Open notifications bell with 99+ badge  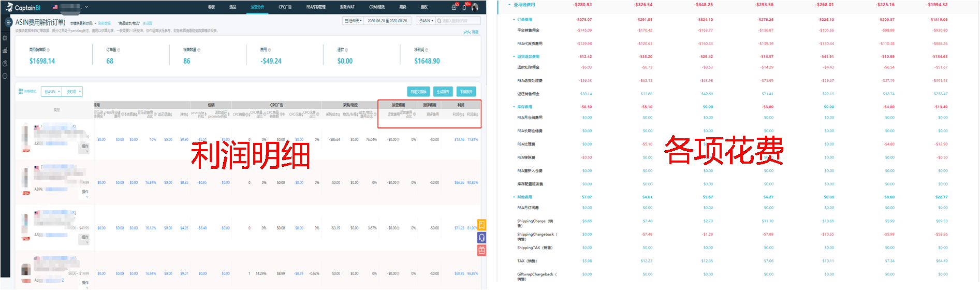tap(465, 7)
